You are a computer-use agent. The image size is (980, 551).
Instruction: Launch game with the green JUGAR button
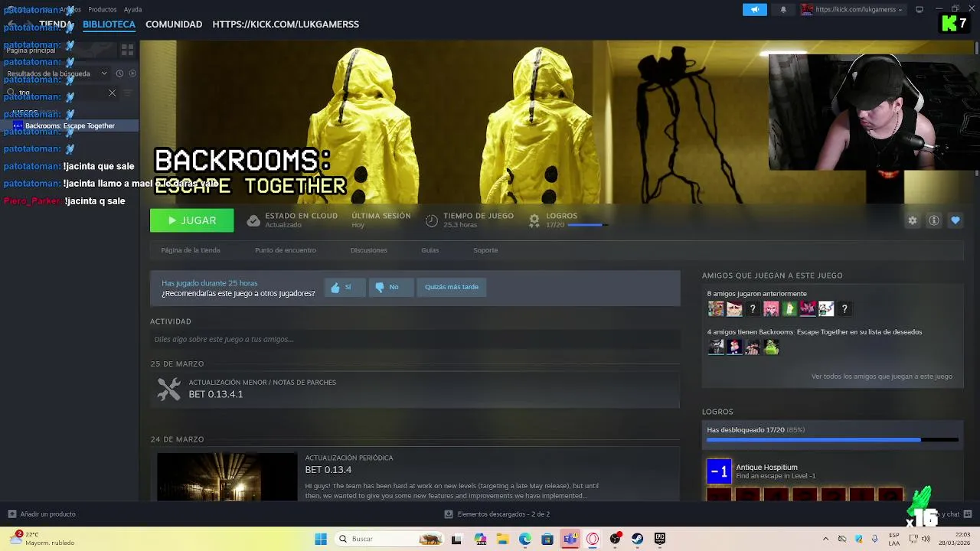click(x=192, y=220)
